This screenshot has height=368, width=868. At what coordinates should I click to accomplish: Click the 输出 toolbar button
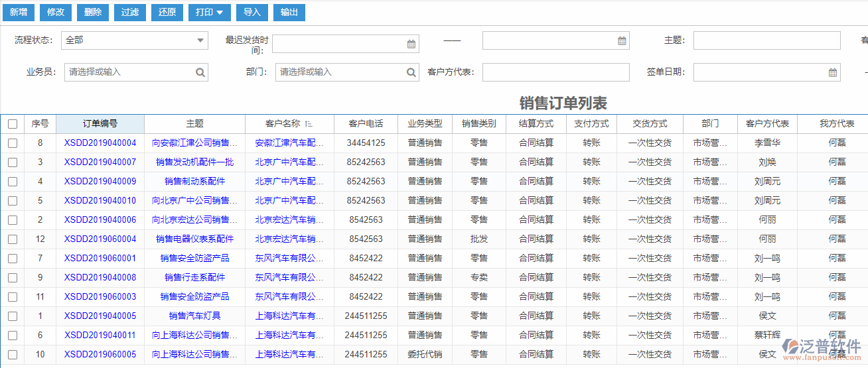(x=289, y=13)
